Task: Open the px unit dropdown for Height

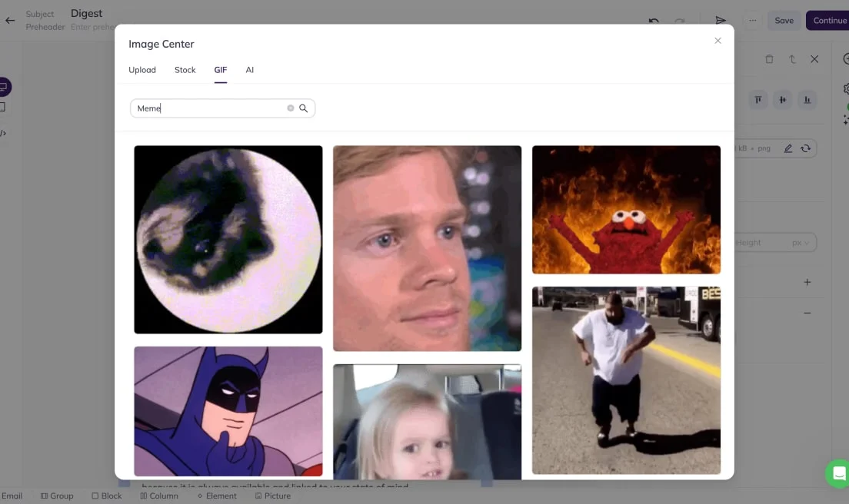Action: point(801,243)
